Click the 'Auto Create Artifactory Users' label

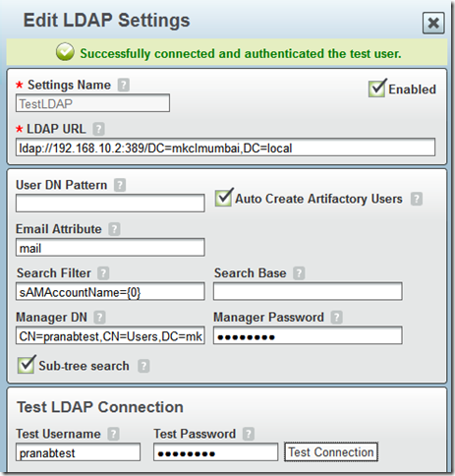(x=318, y=199)
